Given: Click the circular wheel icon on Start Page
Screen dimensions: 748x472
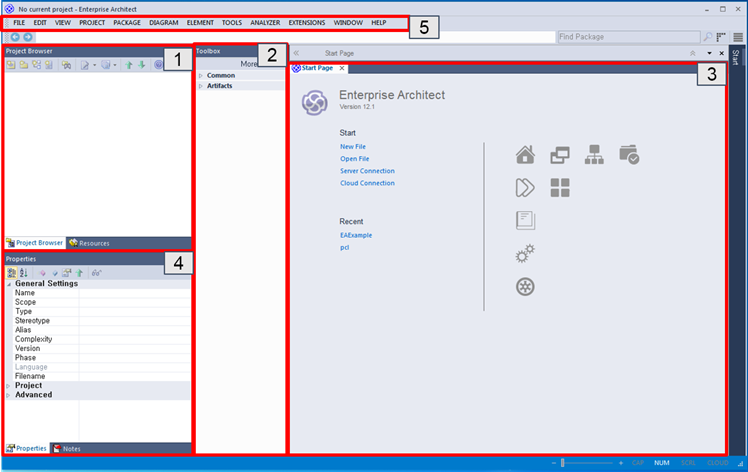Looking at the screenshot, I should coord(525,287).
